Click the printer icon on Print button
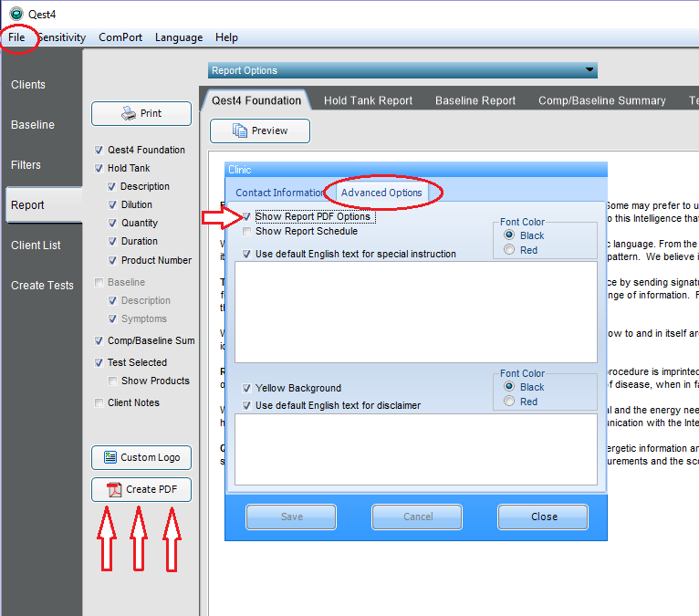Image resolution: width=699 pixels, height=616 pixels. pos(129,113)
